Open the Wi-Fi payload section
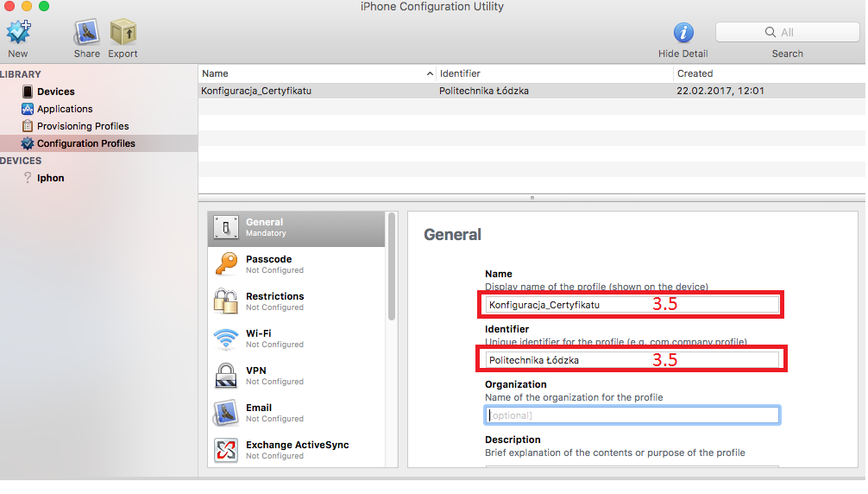868x494 pixels. tap(296, 339)
